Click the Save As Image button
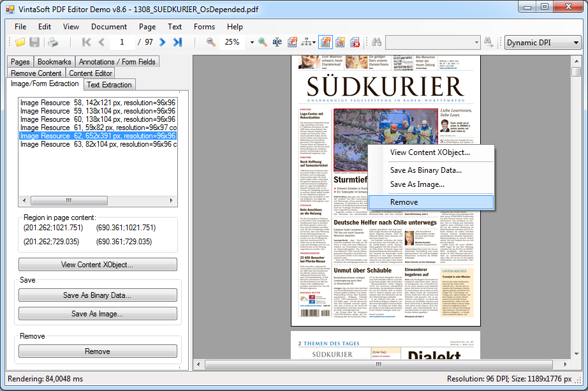The width and height of the screenshot is (588, 391). coord(98,314)
